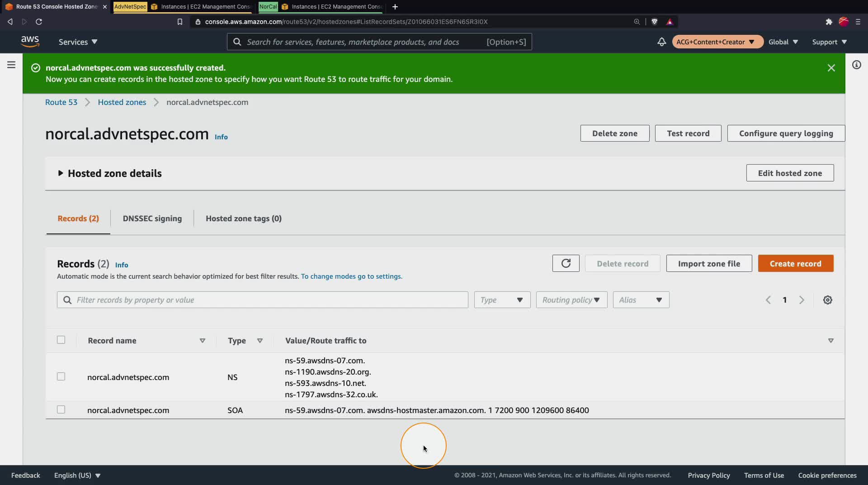
Task: Open the notifications bell
Action: [x=661, y=42]
